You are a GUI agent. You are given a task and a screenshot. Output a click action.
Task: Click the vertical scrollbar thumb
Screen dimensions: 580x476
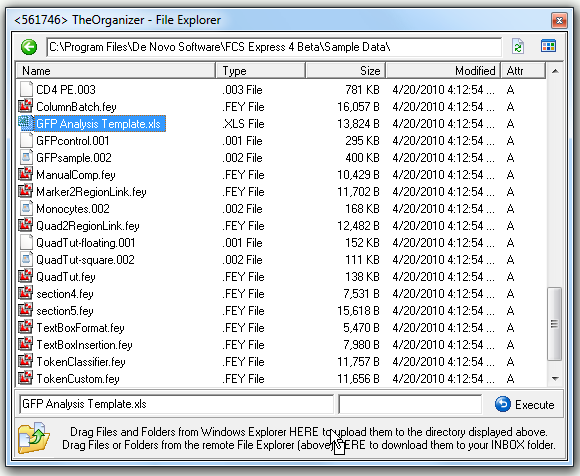[x=554, y=324]
